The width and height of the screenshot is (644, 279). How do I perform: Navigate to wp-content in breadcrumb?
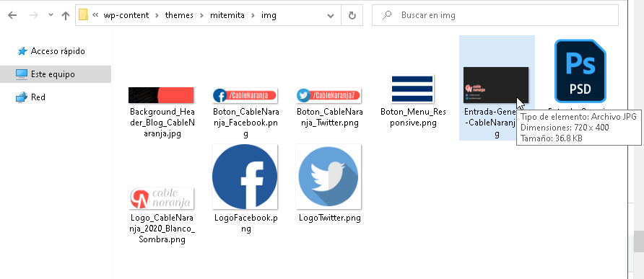(x=126, y=16)
